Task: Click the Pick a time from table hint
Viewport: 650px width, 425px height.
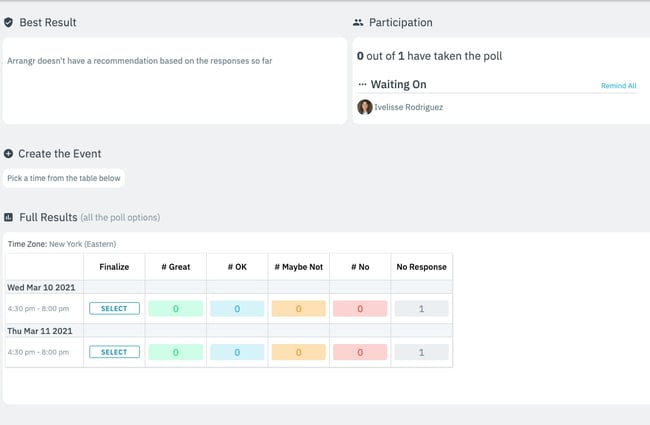Action: click(x=64, y=178)
